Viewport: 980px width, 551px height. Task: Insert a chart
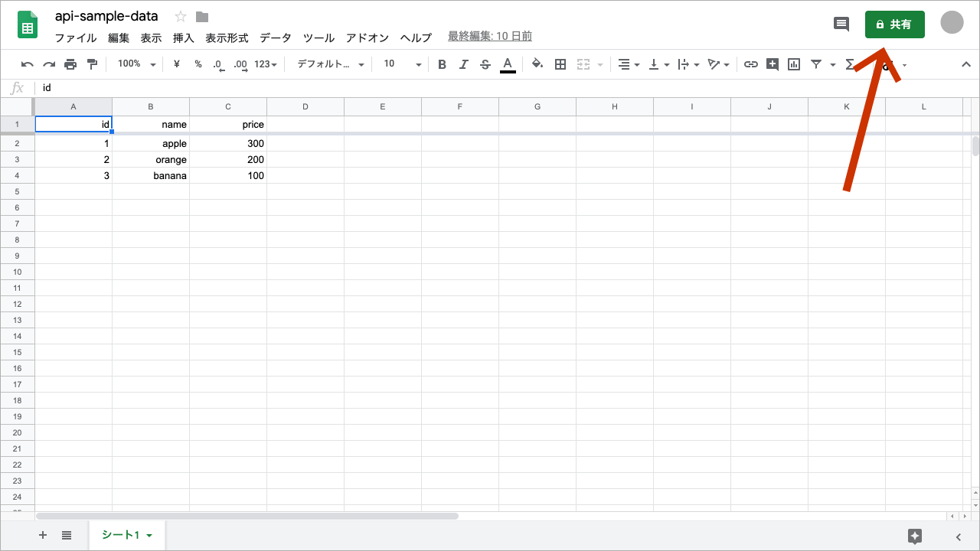(x=793, y=64)
